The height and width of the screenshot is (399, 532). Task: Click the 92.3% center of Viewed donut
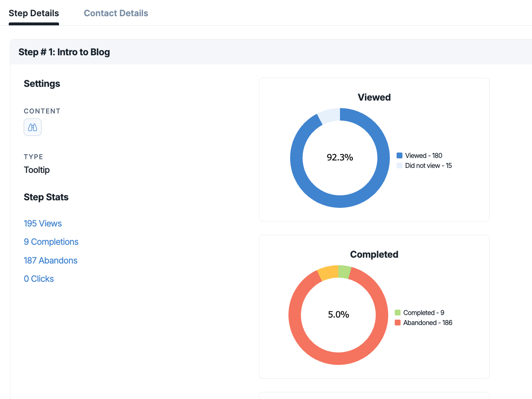tap(340, 158)
